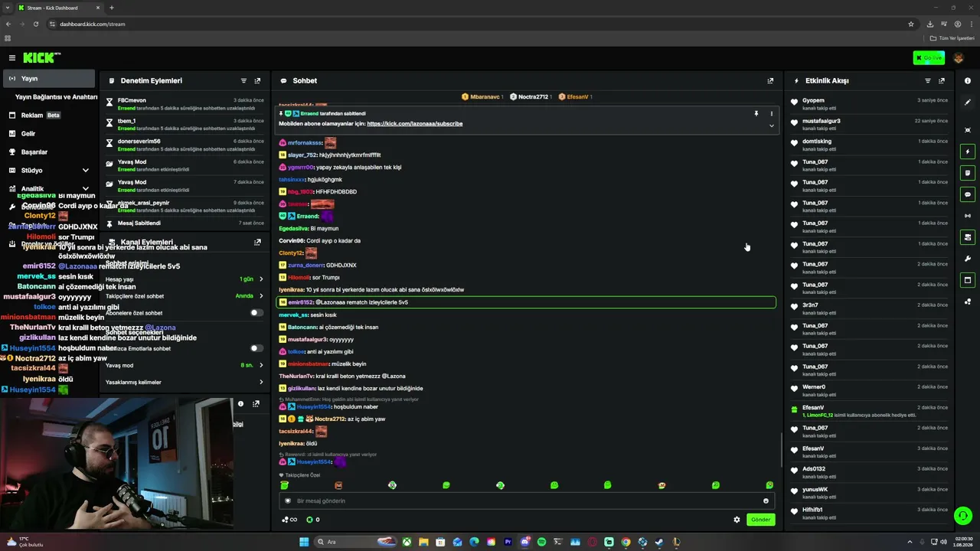Open filter options in Denetim Eylemleri panel
The image size is (980, 551).
(x=243, y=80)
